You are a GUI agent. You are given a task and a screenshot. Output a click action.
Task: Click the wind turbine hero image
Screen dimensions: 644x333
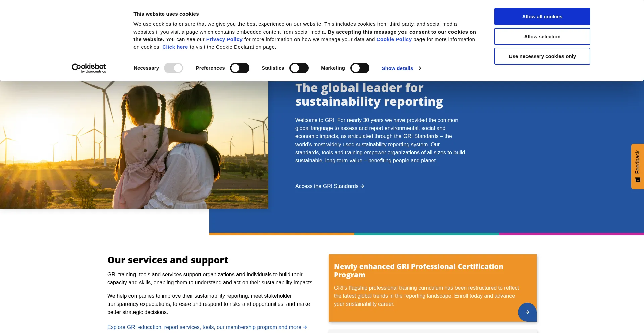coord(134,145)
